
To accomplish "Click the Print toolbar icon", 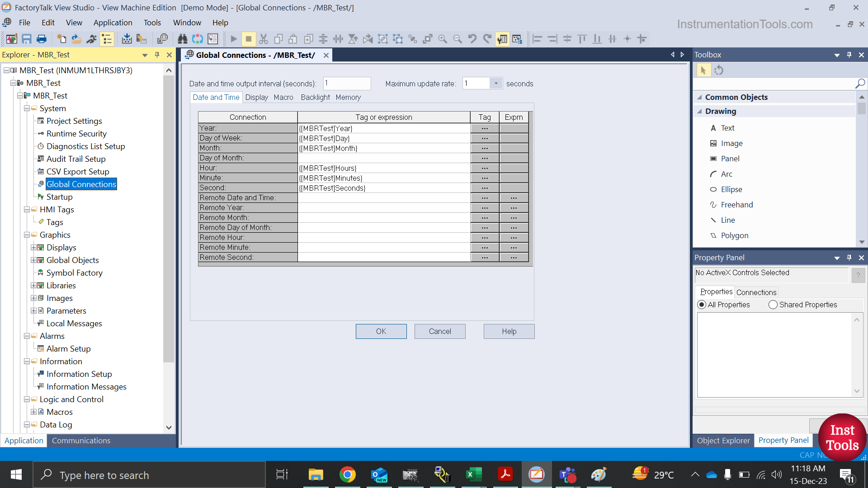I will [42, 39].
